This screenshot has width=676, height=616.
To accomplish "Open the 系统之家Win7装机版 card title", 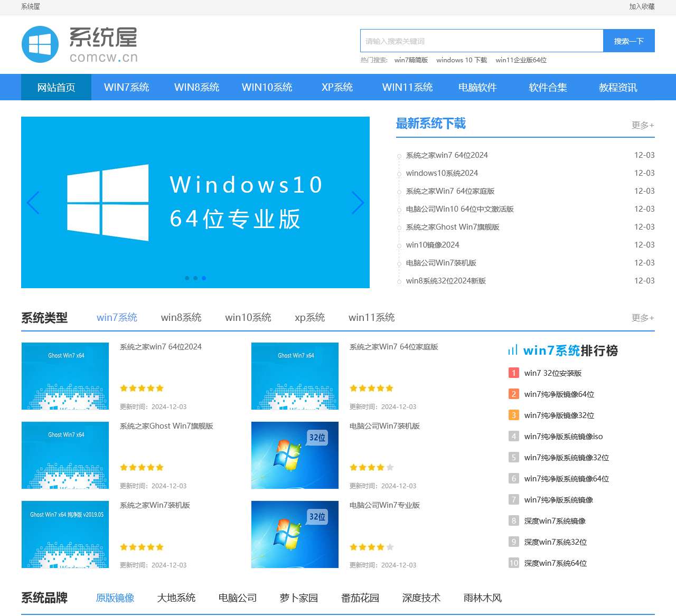I will click(155, 505).
